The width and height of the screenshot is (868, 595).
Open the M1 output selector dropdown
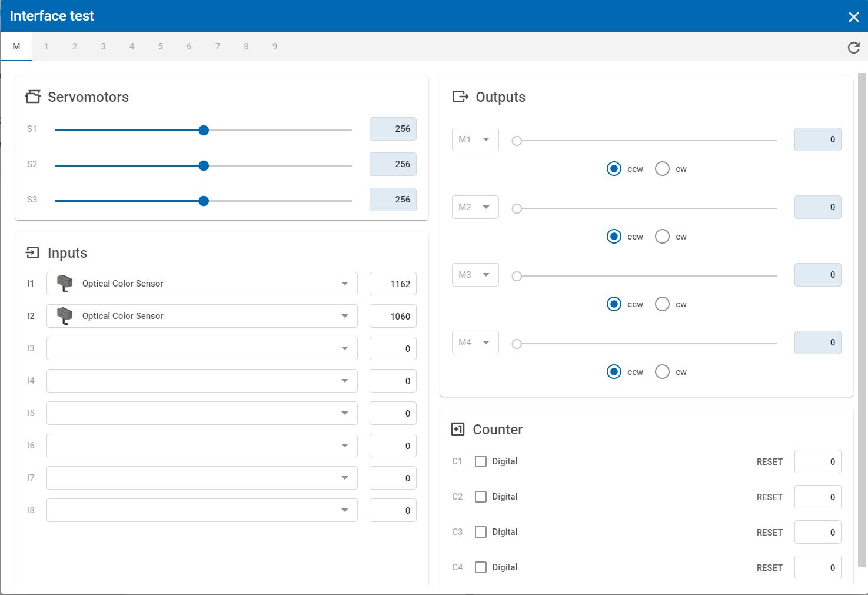[x=475, y=139]
